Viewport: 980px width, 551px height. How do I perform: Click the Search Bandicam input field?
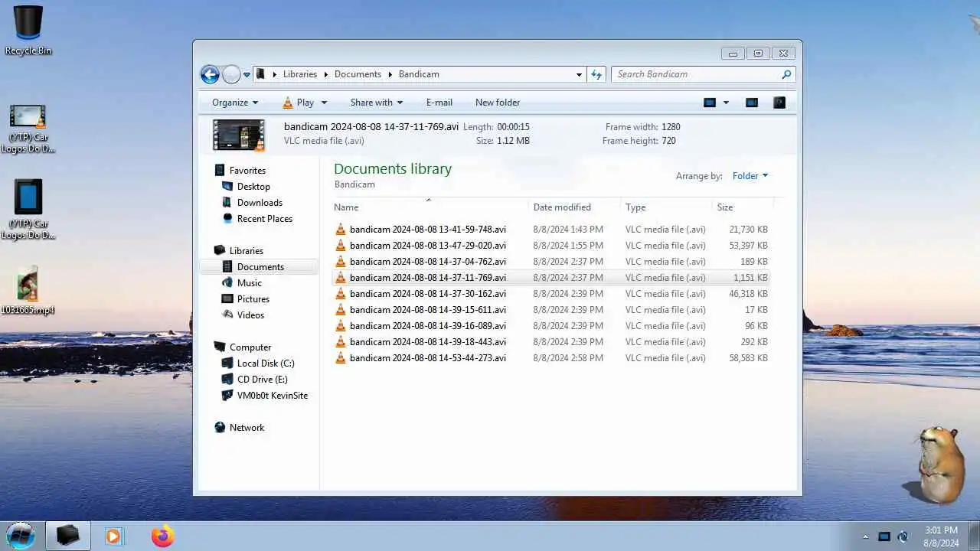pyautogui.click(x=696, y=74)
